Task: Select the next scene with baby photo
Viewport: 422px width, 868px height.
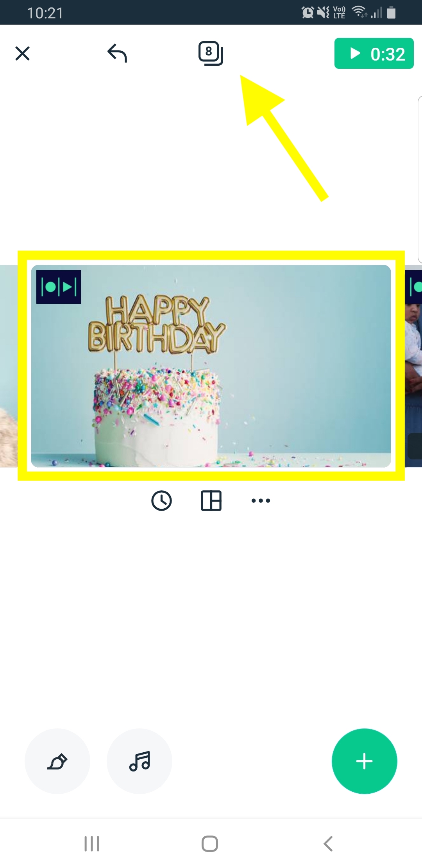Action: coord(413,366)
